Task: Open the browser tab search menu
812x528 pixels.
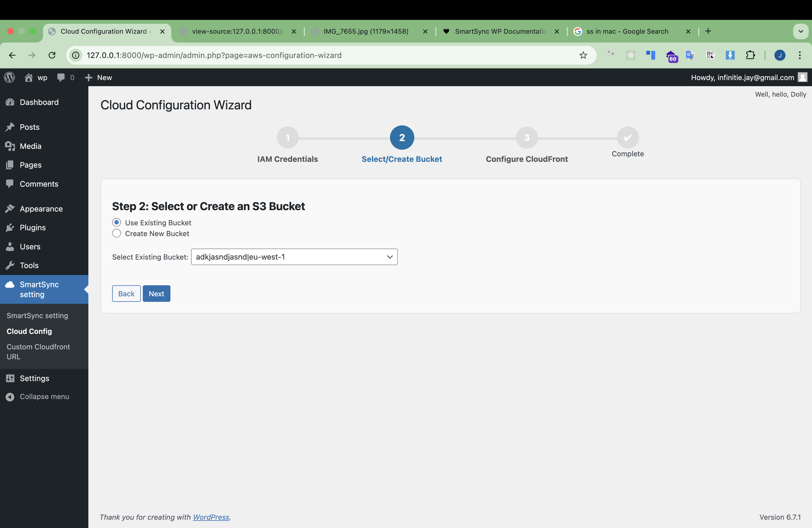Action: click(x=801, y=31)
